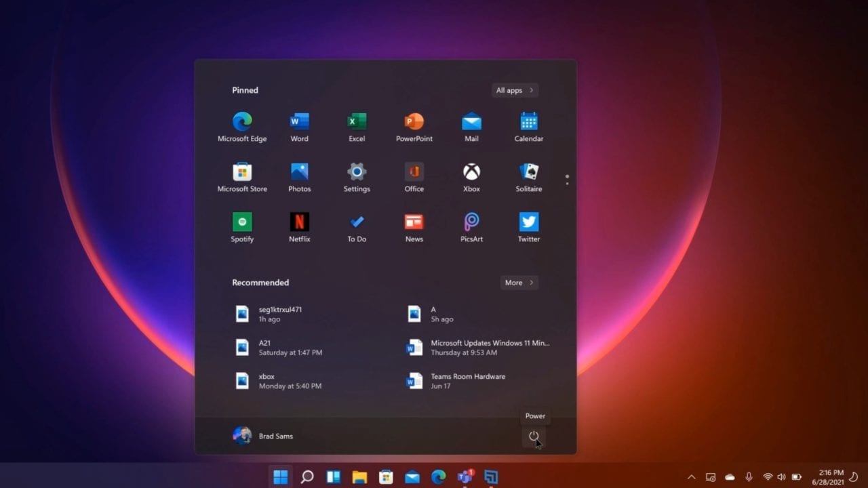Screen dimensions: 868x488
Task: Open recommended image named A
Action: click(430, 314)
